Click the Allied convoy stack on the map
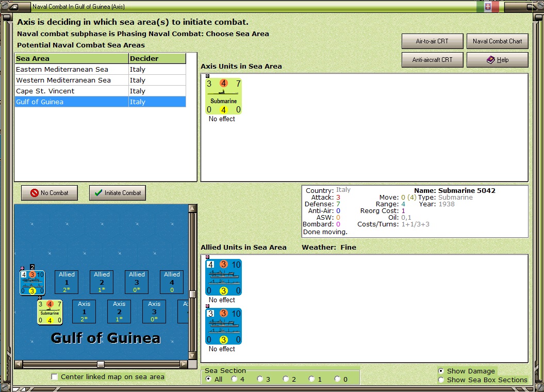 32,283
